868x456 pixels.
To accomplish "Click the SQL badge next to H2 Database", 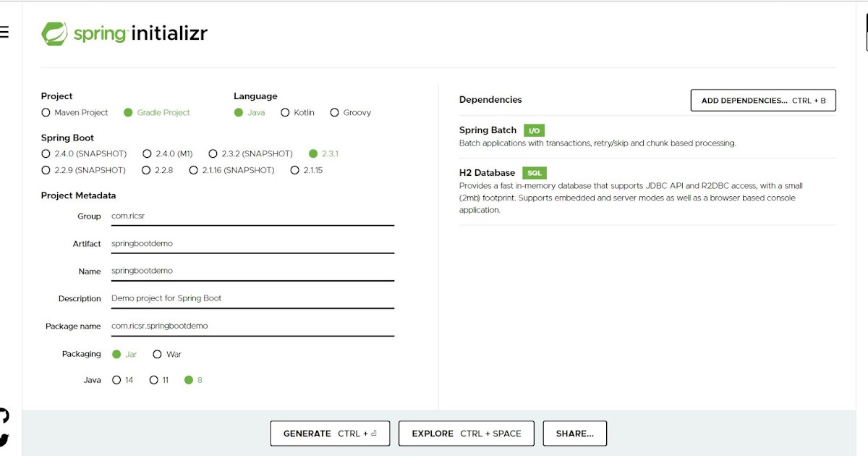I will point(535,173).
